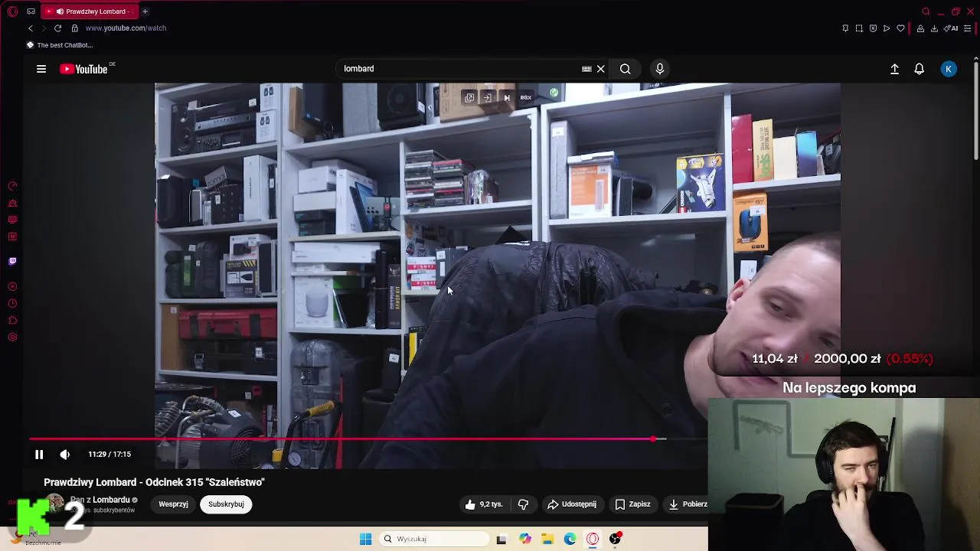Image resolution: width=980 pixels, height=551 pixels.
Task: Share the video via the Udostępnij button
Action: click(572, 504)
